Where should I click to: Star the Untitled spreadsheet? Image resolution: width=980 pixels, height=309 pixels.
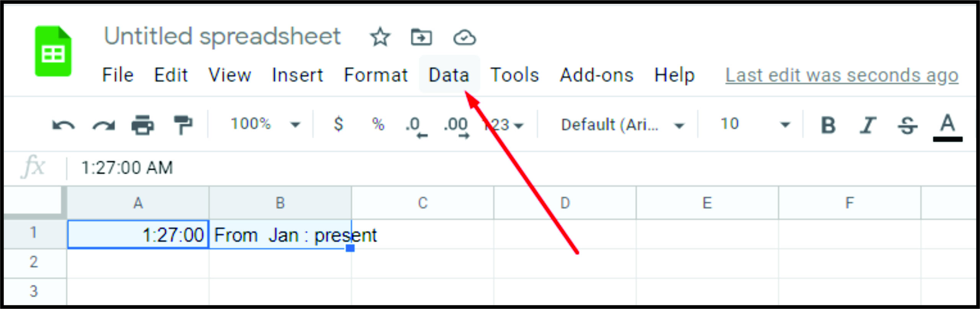click(380, 37)
